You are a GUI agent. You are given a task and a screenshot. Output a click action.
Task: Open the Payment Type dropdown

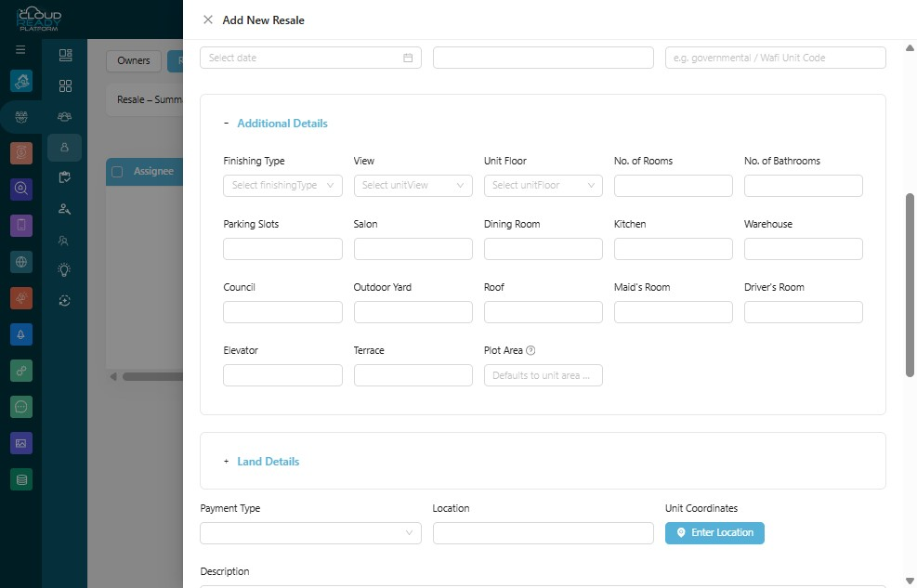[x=310, y=533]
